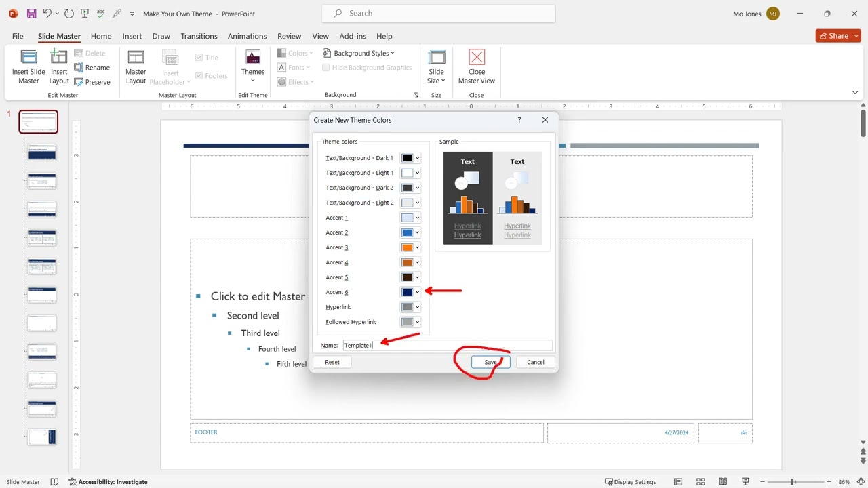Open the Transitions tab
Screen dimensions: 868x488
coord(199,36)
